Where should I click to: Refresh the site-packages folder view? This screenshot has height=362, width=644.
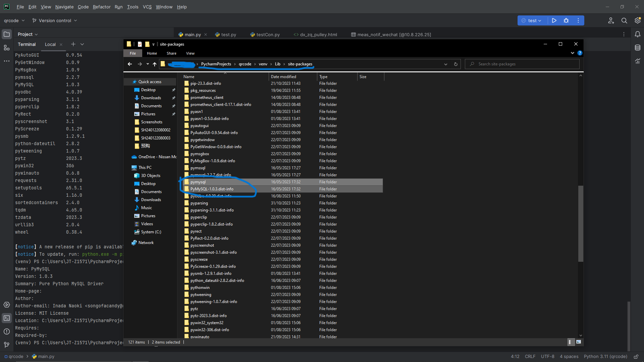pos(456,64)
